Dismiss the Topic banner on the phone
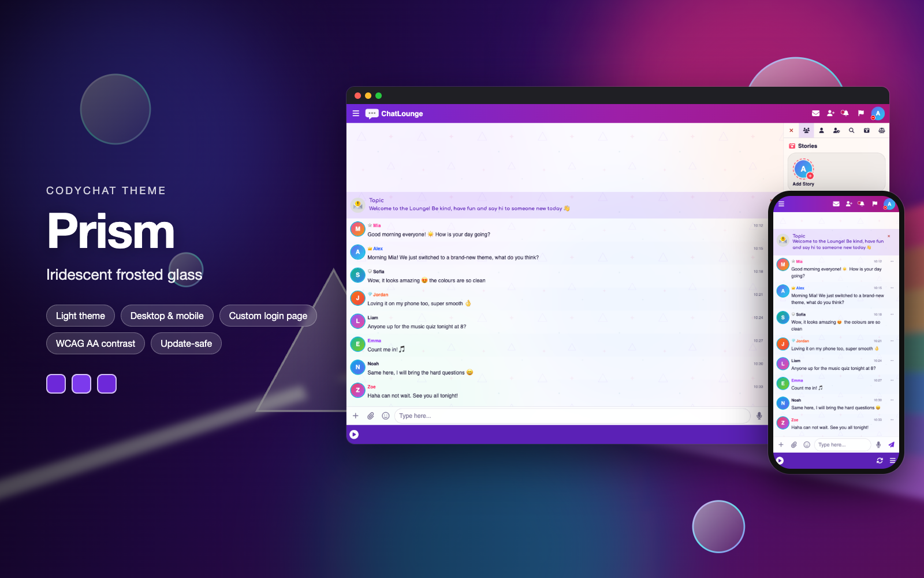Image resolution: width=924 pixels, height=578 pixels. pos(889,236)
